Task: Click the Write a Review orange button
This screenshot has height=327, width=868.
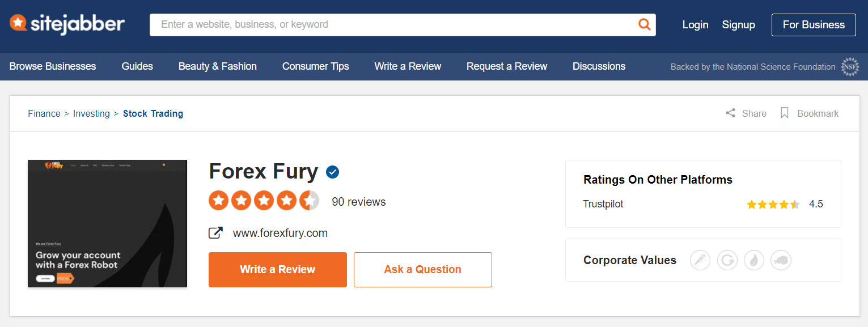Action: [x=278, y=270]
